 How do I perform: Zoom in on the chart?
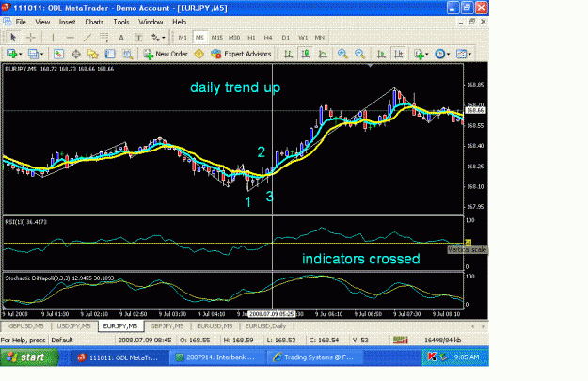(342, 54)
